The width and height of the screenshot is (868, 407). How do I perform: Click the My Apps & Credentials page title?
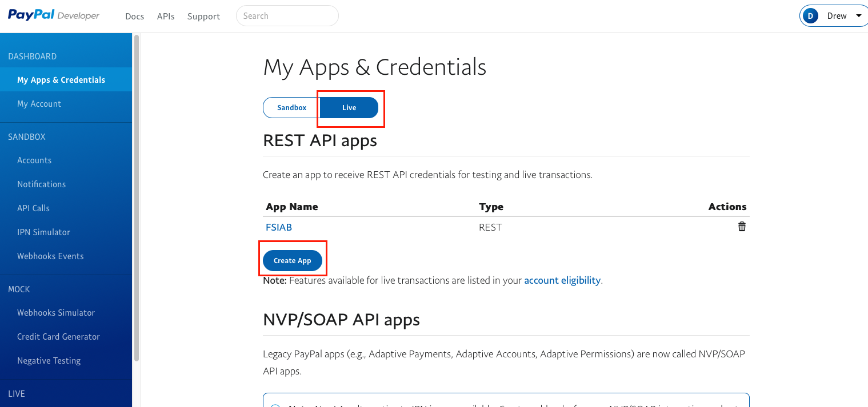[x=375, y=67]
